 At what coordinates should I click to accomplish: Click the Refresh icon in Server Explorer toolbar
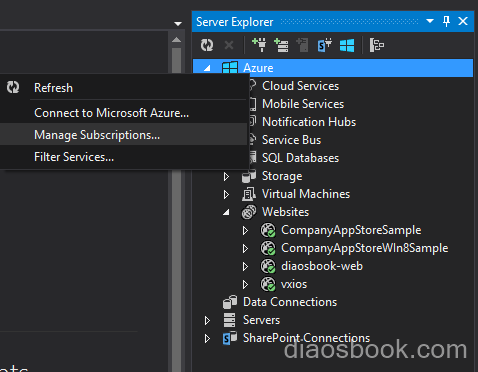207,45
